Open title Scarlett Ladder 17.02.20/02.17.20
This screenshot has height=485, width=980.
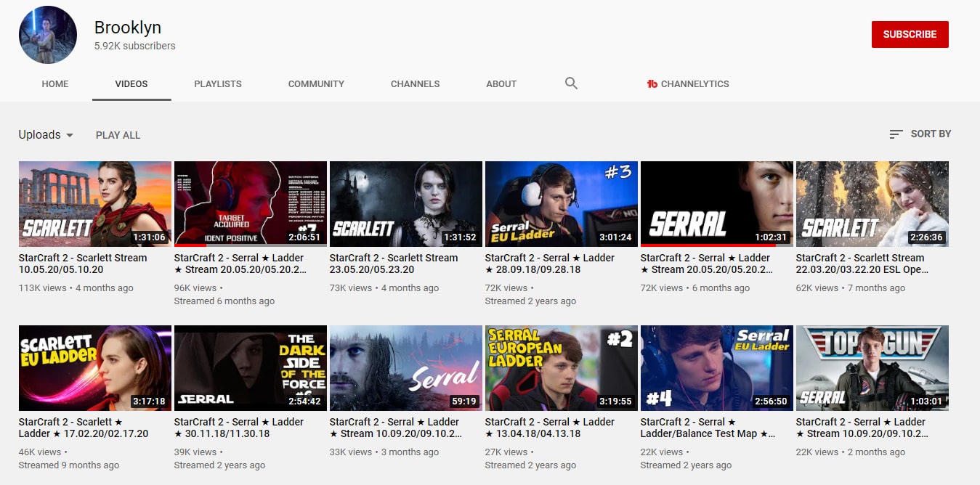point(84,428)
